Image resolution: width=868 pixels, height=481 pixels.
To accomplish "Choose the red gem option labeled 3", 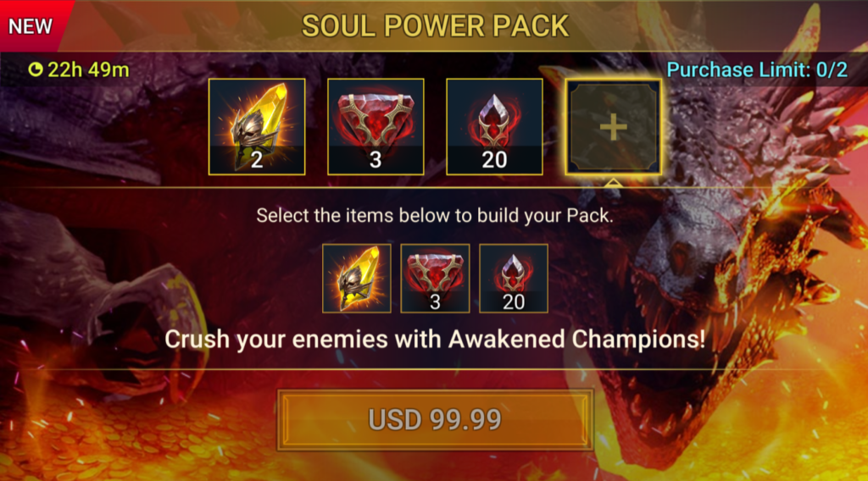I will pyautogui.click(x=435, y=279).
